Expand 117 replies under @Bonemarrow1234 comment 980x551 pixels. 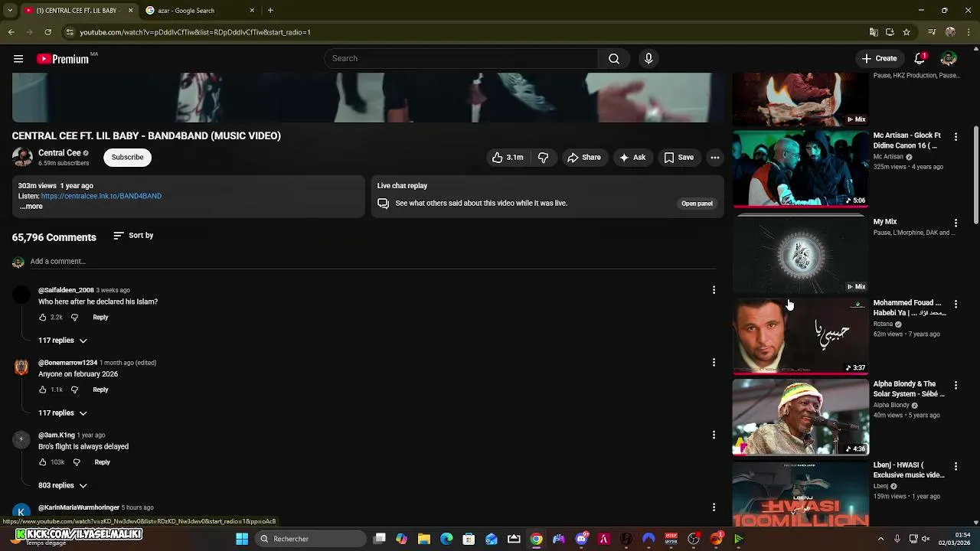(63, 413)
